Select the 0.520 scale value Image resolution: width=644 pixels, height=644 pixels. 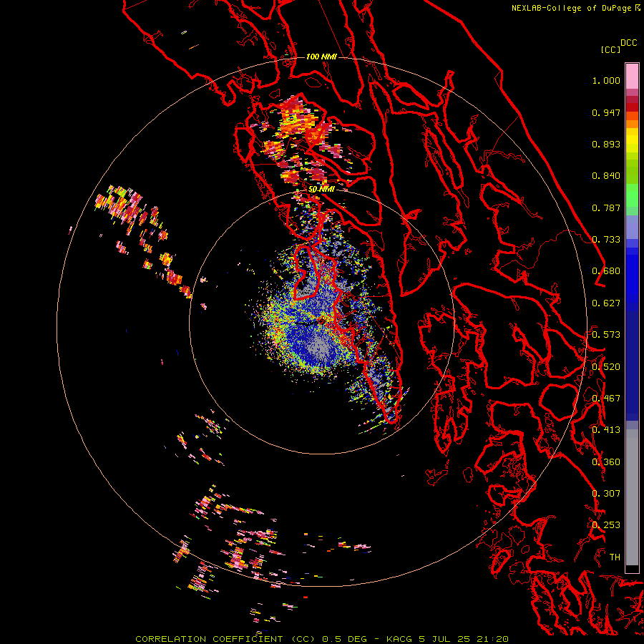click(606, 367)
